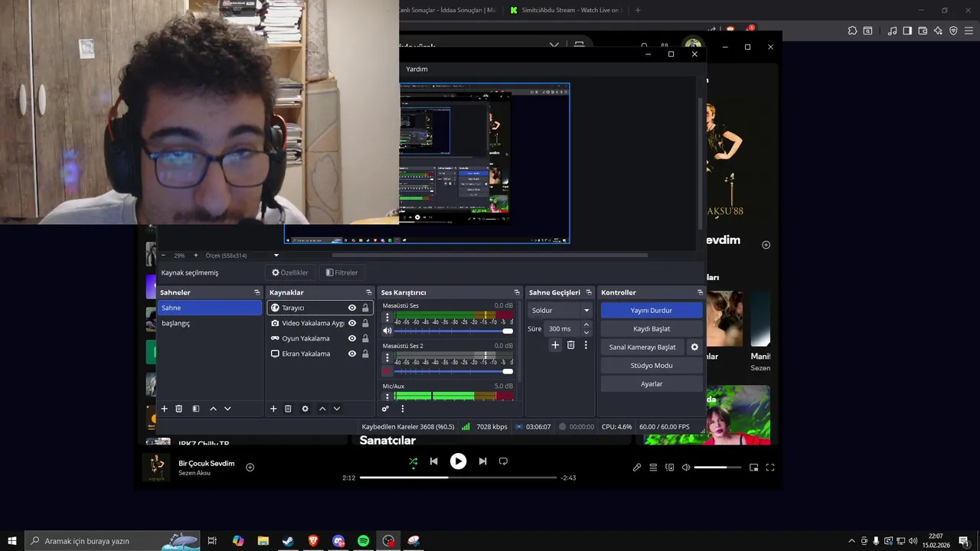This screenshot has width=980, height=551.
Task: Open advanced audio properties gear in Ses Karıştırıcı
Action: 385,409
